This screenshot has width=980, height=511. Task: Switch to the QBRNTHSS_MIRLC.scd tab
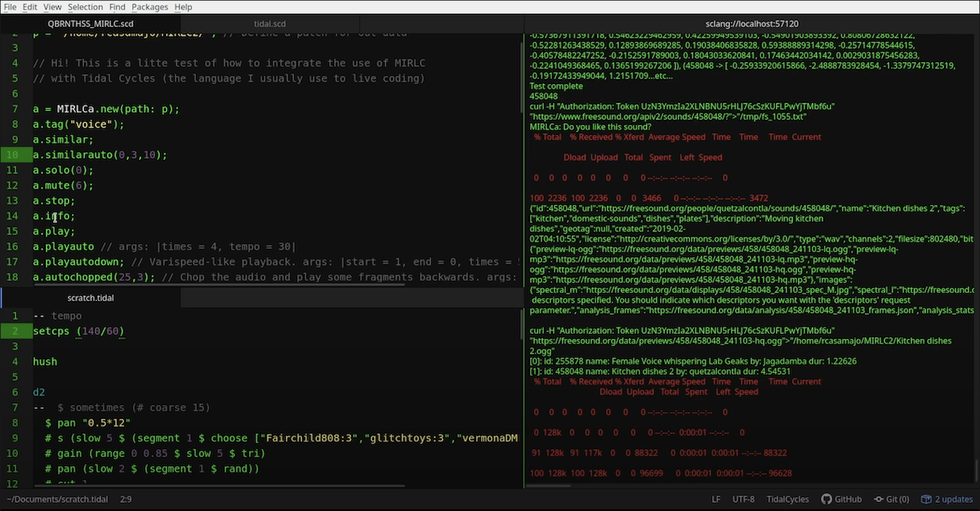pyautogui.click(x=91, y=25)
